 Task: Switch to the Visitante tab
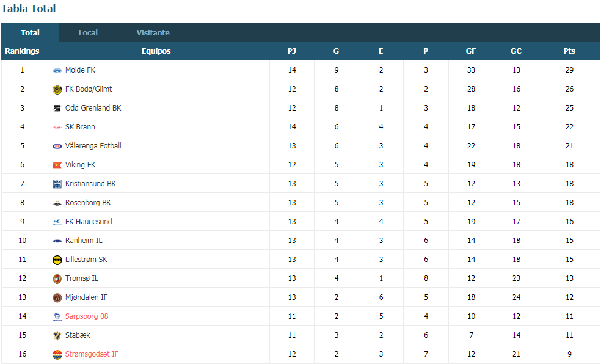click(153, 32)
